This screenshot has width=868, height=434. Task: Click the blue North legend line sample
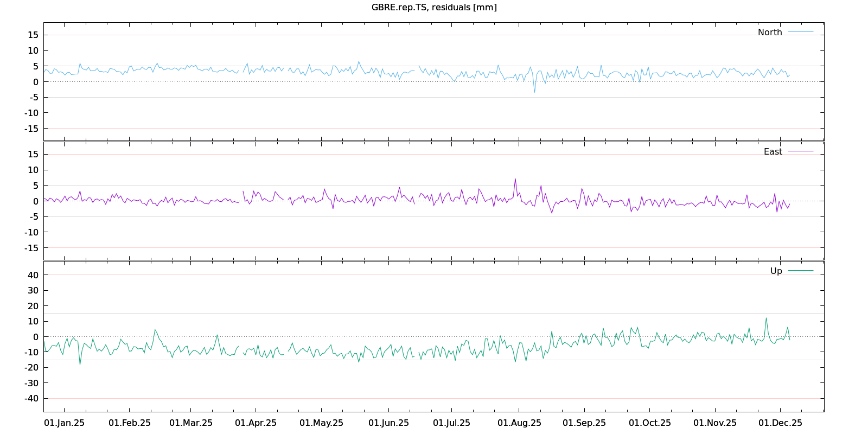[x=800, y=32]
